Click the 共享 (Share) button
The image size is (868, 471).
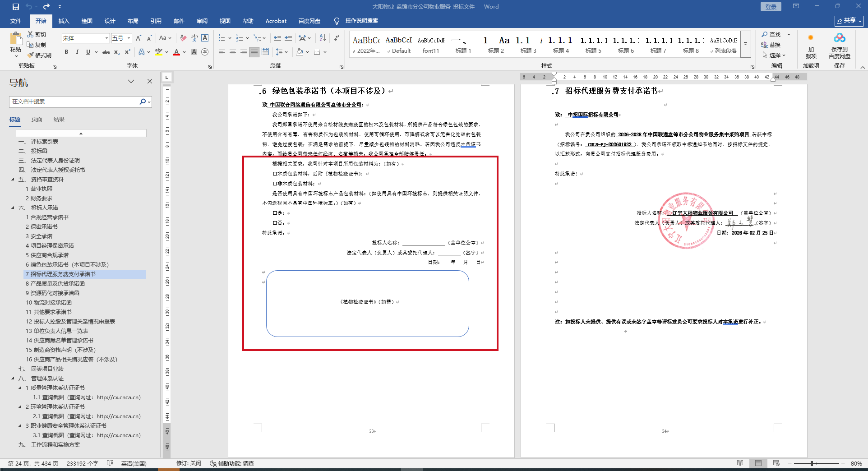849,21
